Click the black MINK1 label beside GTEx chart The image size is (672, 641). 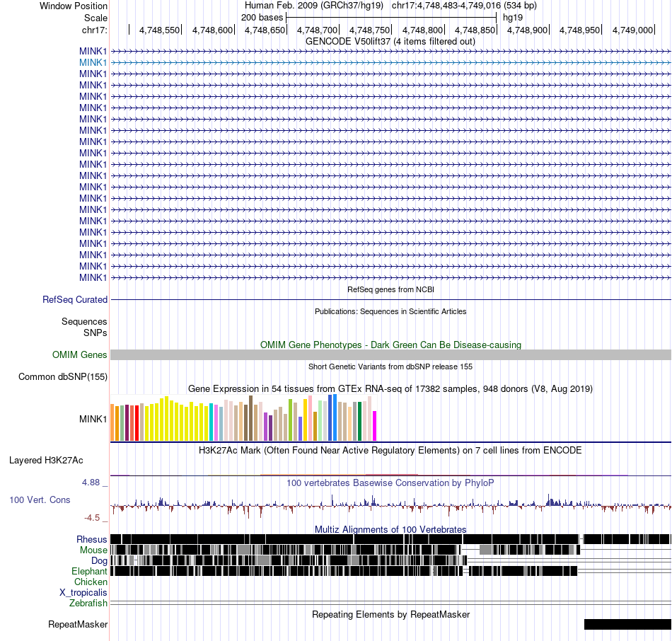pyautogui.click(x=93, y=419)
